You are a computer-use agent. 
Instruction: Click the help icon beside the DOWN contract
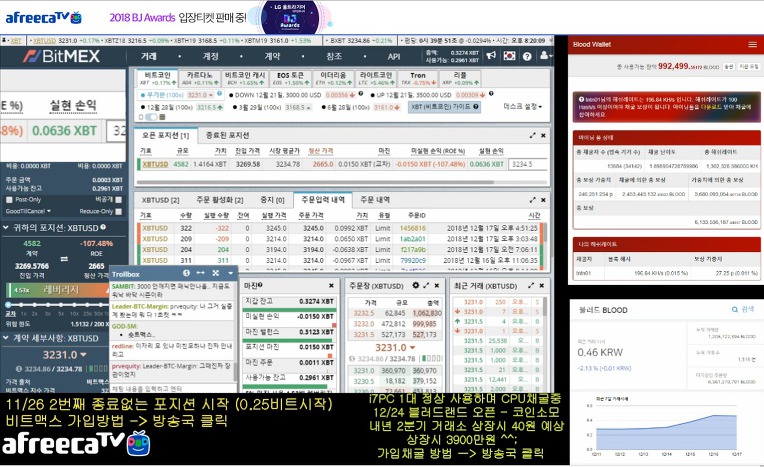point(361,94)
